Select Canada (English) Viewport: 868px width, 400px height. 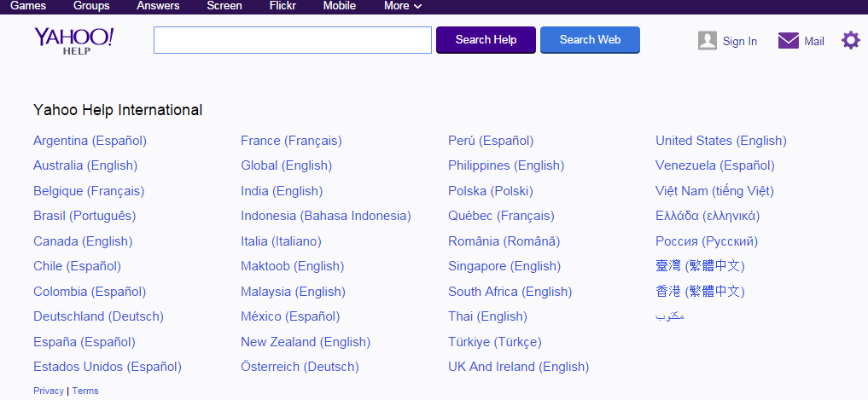83,241
